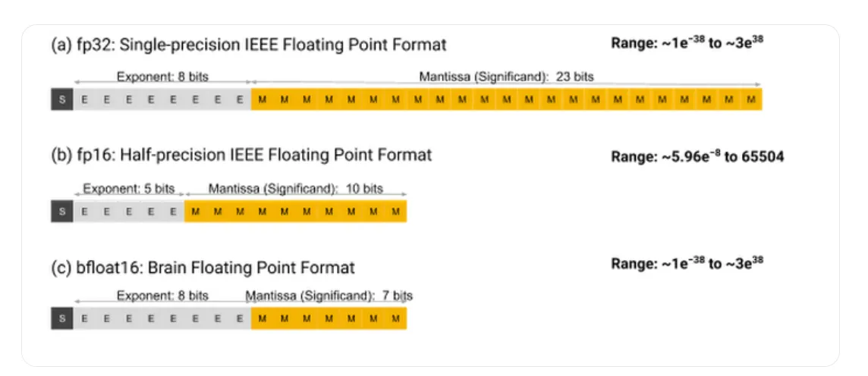Click the first mantissa bit in fp32 row
868x376 pixels.
tap(263, 100)
